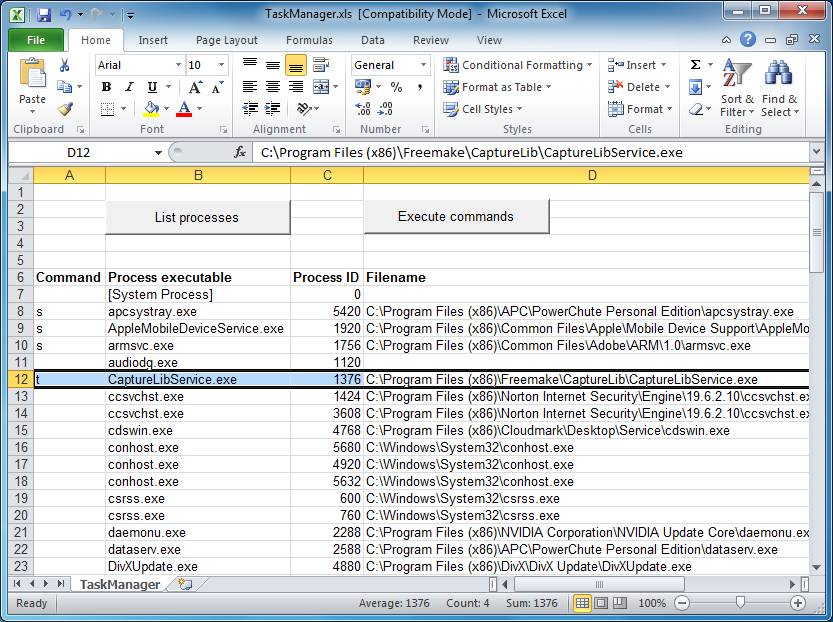Click the List processes button
The height and width of the screenshot is (622, 833).
coord(197,216)
